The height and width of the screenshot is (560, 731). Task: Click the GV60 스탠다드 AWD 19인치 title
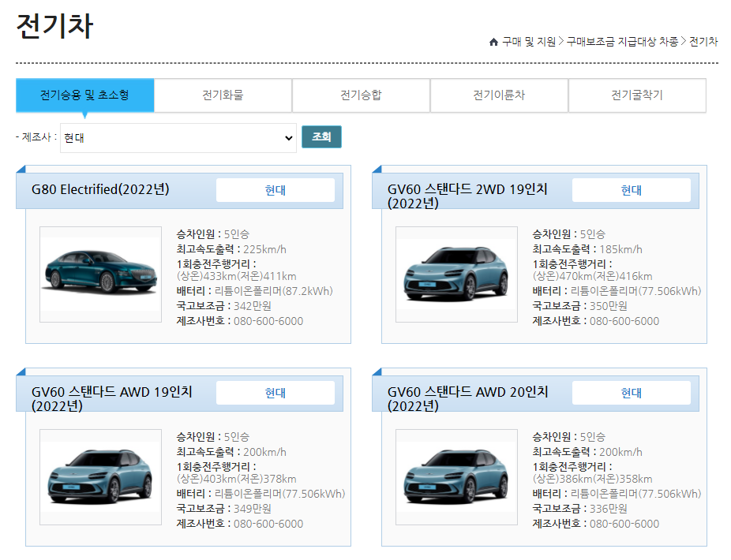pyautogui.click(x=112, y=399)
